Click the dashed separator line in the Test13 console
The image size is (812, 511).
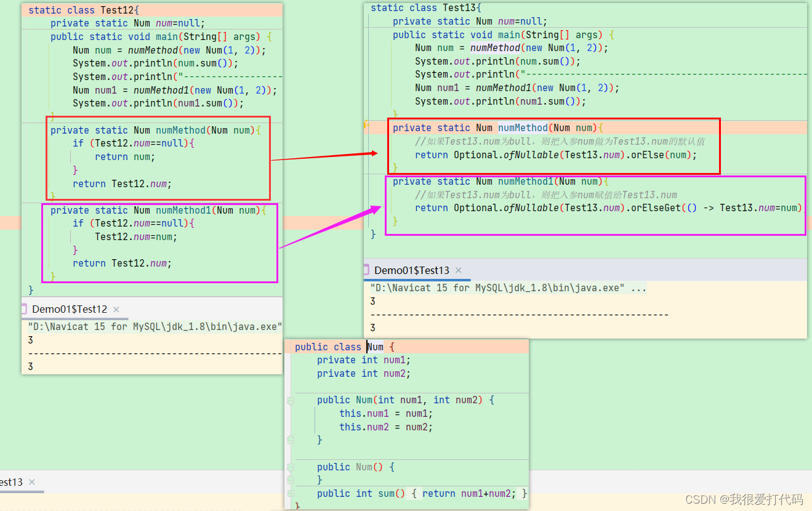pos(520,315)
